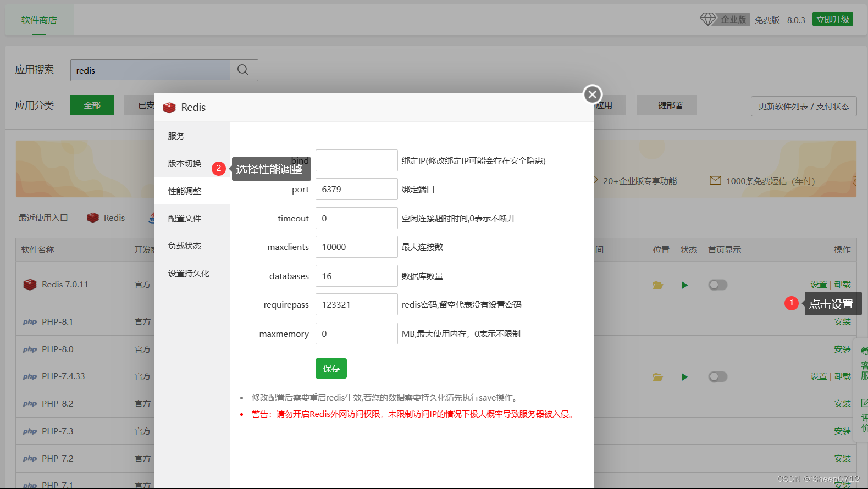Image resolution: width=868 pixels, height=489 pixels.
Task: Click the PHP-8.2 php icon
Action: 30,404
